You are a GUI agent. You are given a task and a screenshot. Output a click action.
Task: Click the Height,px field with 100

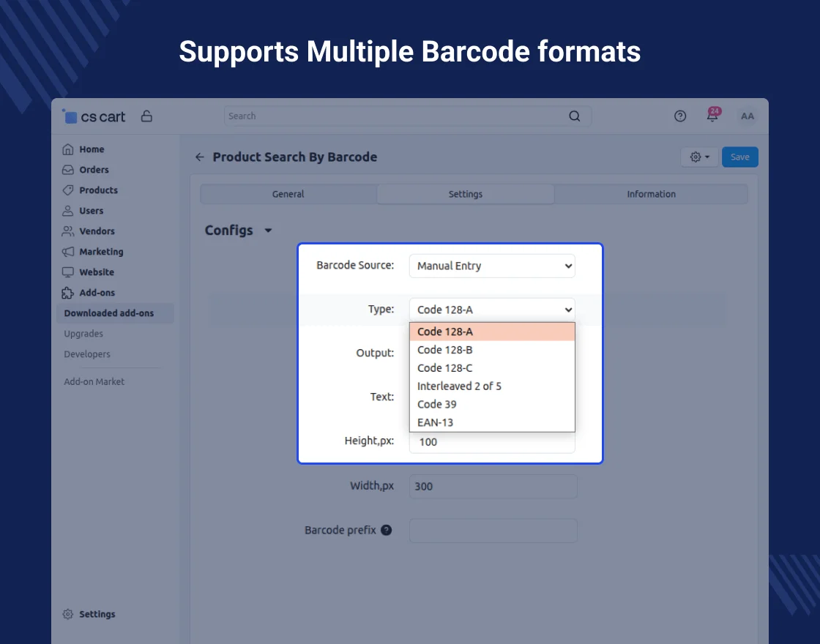492,442
